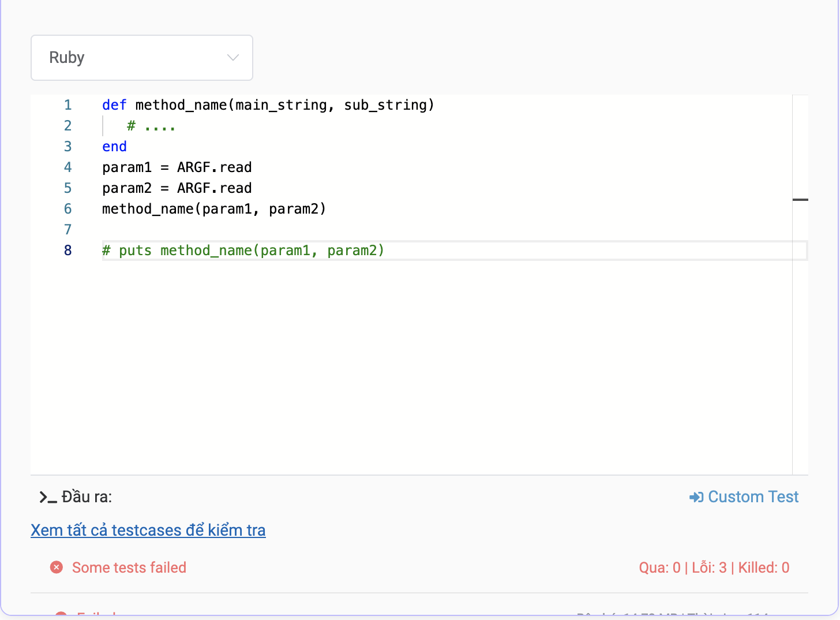
Task: Place cursor on the def keyword
Action: click(114, 105)
